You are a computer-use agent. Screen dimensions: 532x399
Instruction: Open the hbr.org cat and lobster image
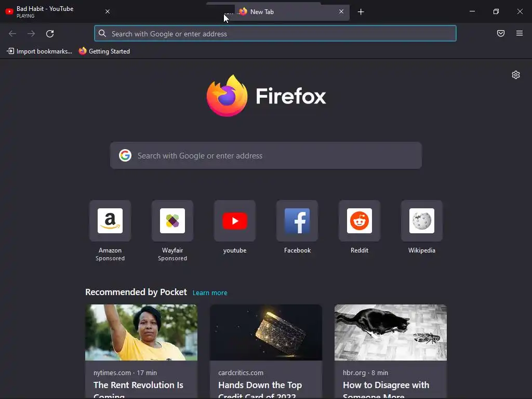tap(391, 332)
